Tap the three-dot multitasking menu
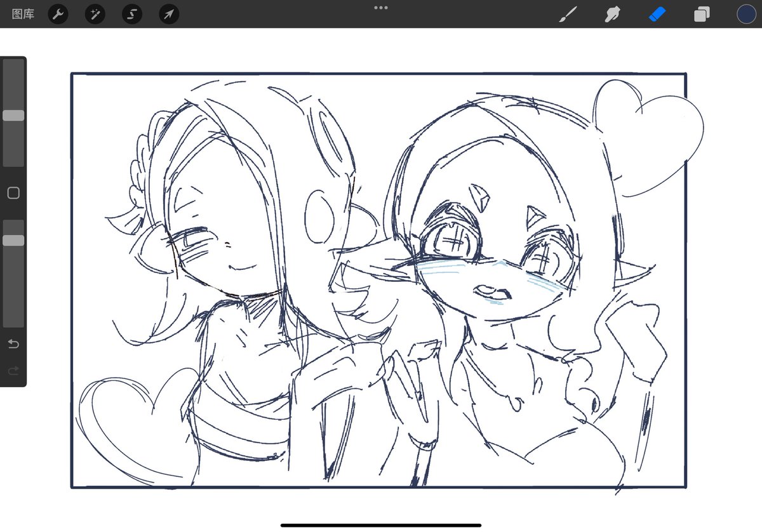This screenshot has height=532, width=762. [x=381, y=8]
